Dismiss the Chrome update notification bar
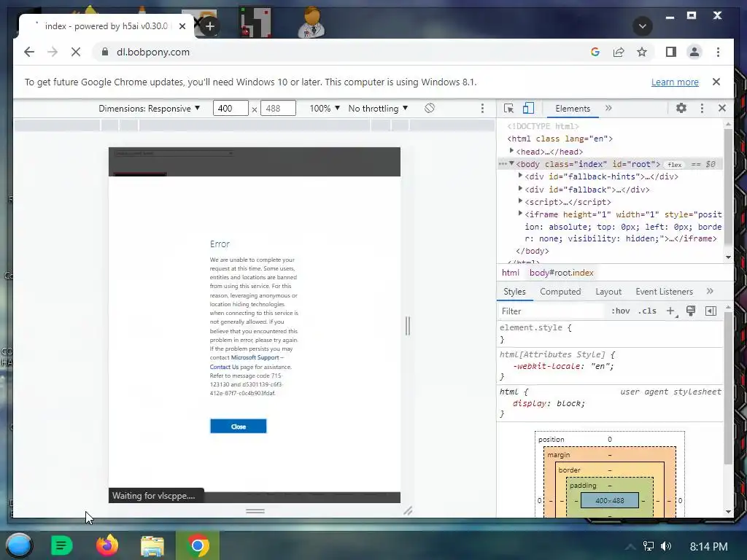Image resolution: width=747 pixels, height=560 pixels. click(x=716, y=82)
